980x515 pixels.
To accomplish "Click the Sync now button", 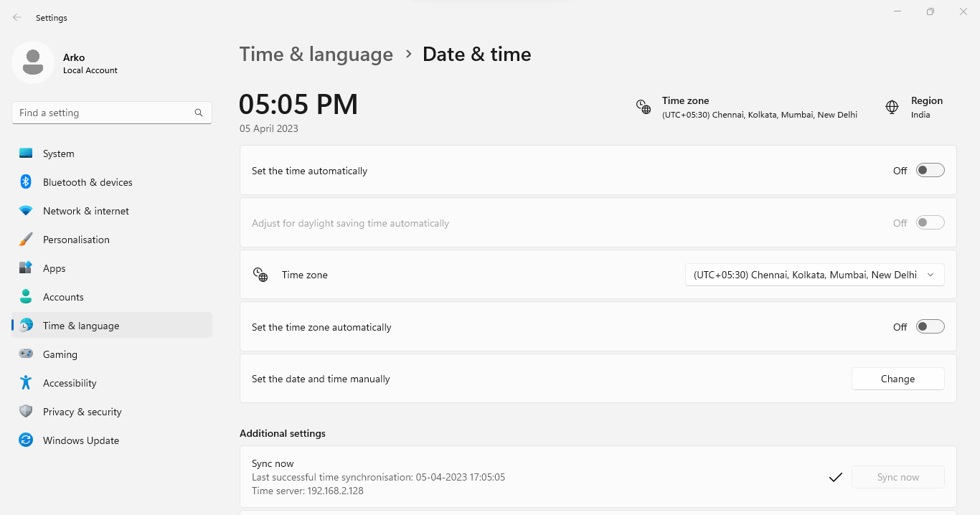I will [897, 477].
